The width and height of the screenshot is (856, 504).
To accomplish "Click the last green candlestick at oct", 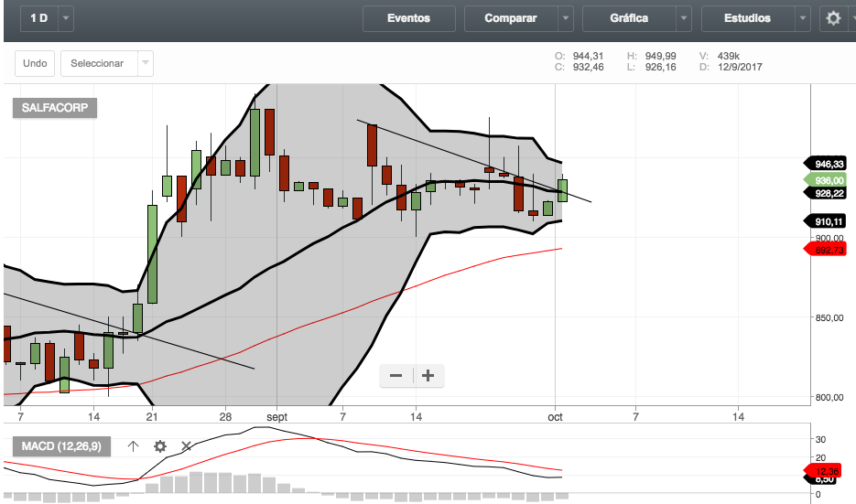I will pos(562,190).
